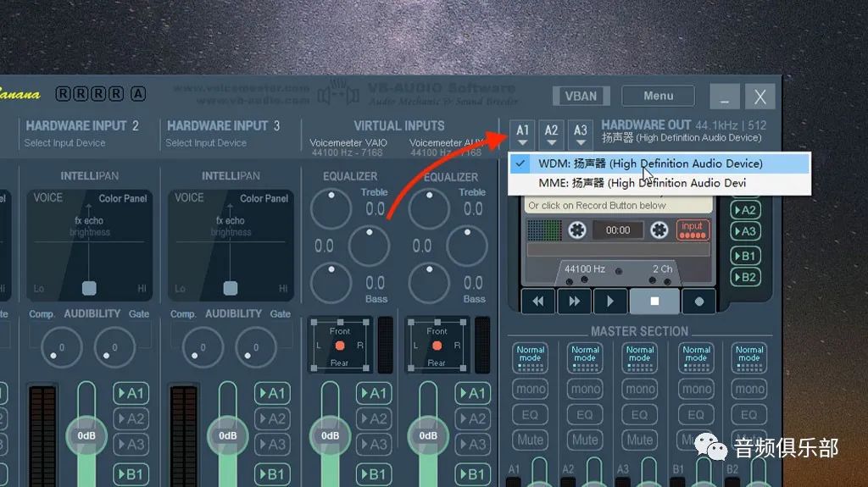868x487 pixels.
Task: Toggle EQ on master bus A1
Action: point(531,414)
